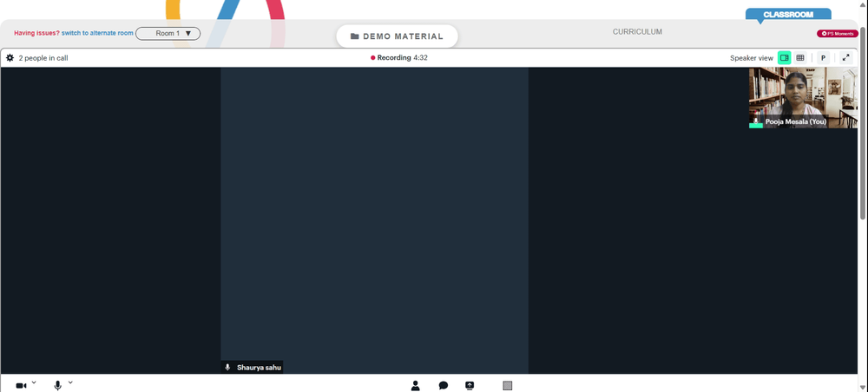This screenshot has height=392, width=868.
Task: Switch to grid view layout
Action: pos(800,57)
